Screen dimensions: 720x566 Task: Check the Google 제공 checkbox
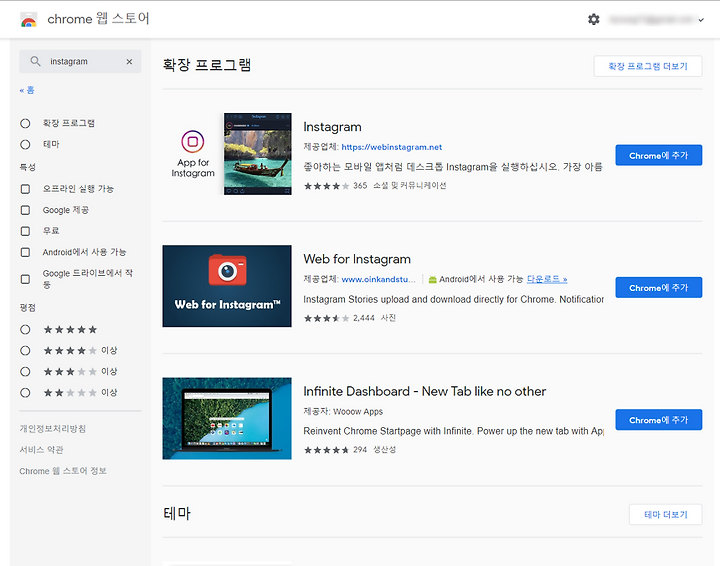point(26,210)
